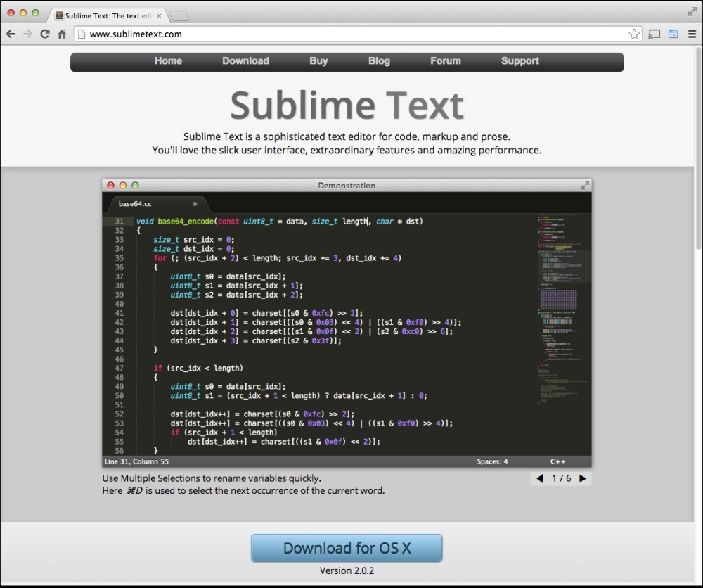Open the Buy nav link

(318, 61)
